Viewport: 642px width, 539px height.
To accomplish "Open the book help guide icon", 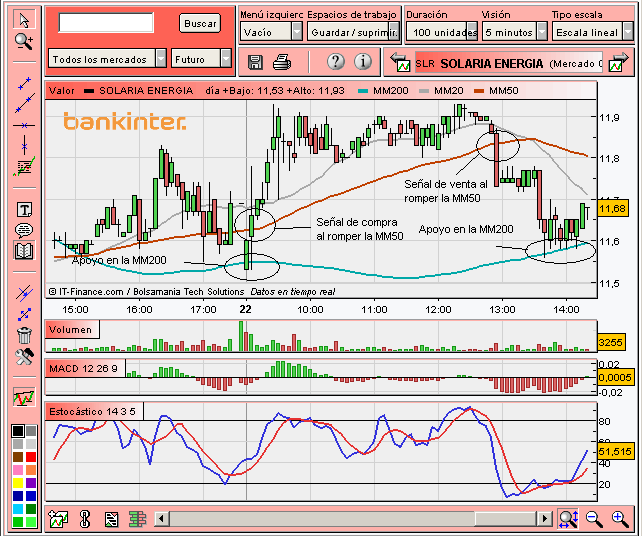I will [24, 251].
